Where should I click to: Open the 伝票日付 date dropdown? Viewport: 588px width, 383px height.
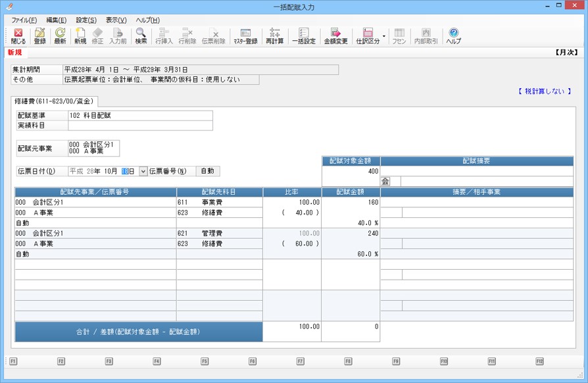[x=143, y=172]
